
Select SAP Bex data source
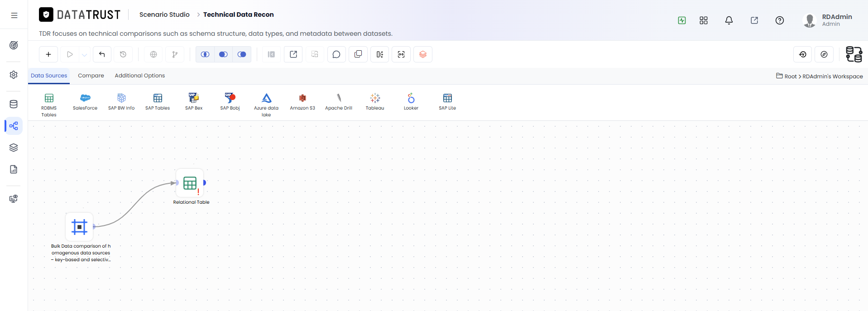(x=194, y=102)
